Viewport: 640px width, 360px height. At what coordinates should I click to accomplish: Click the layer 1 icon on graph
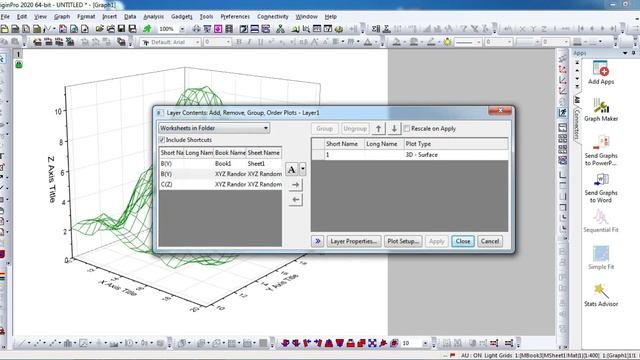point(18,54)
